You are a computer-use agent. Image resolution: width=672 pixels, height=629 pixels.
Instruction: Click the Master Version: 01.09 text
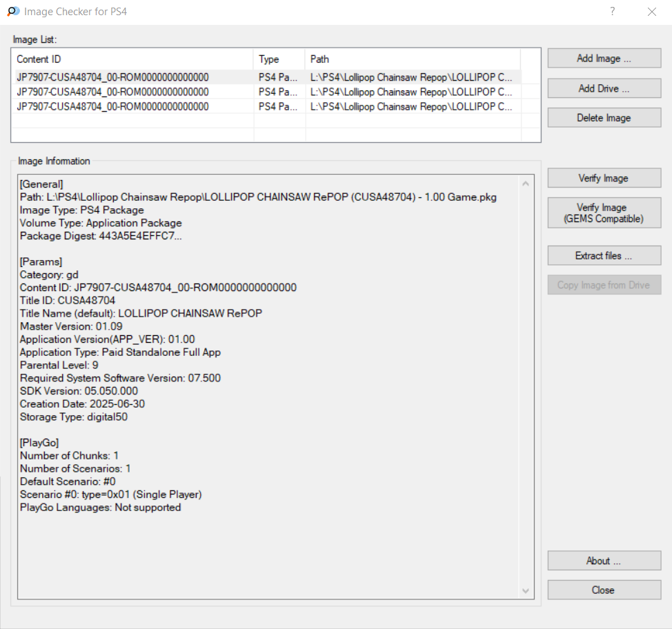click(71, 326)
